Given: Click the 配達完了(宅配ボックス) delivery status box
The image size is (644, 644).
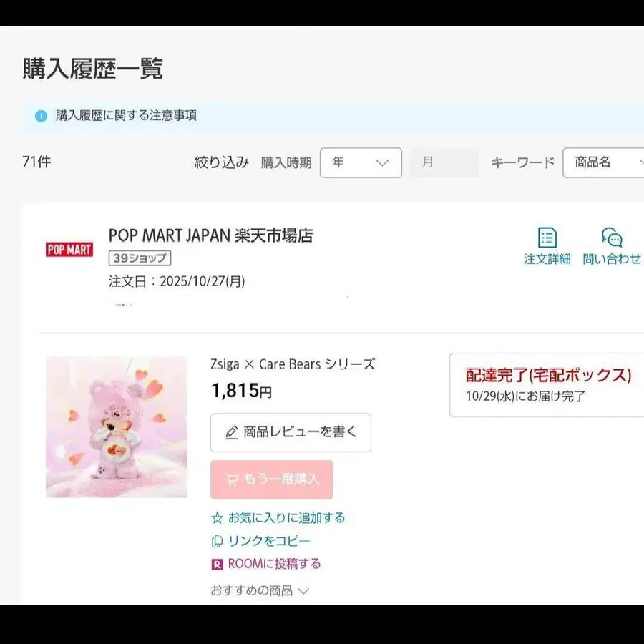Looking at the screenshot, I should click(547, 384).
